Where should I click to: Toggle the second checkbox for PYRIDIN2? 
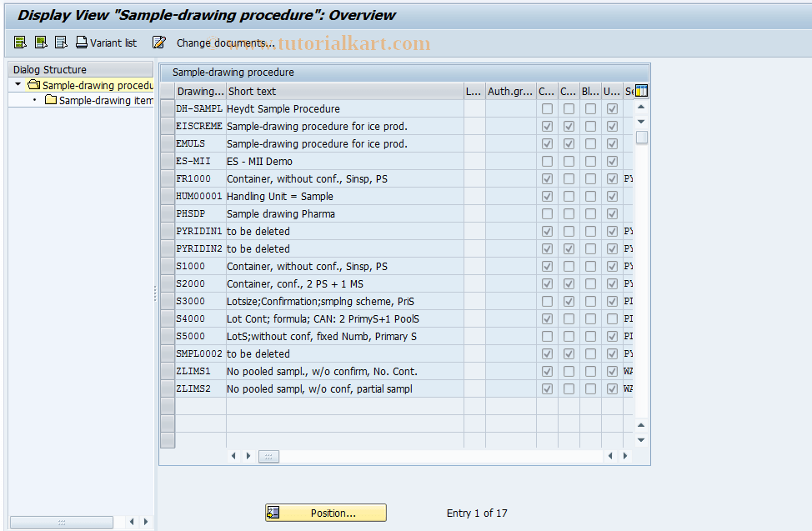[569, 248]
